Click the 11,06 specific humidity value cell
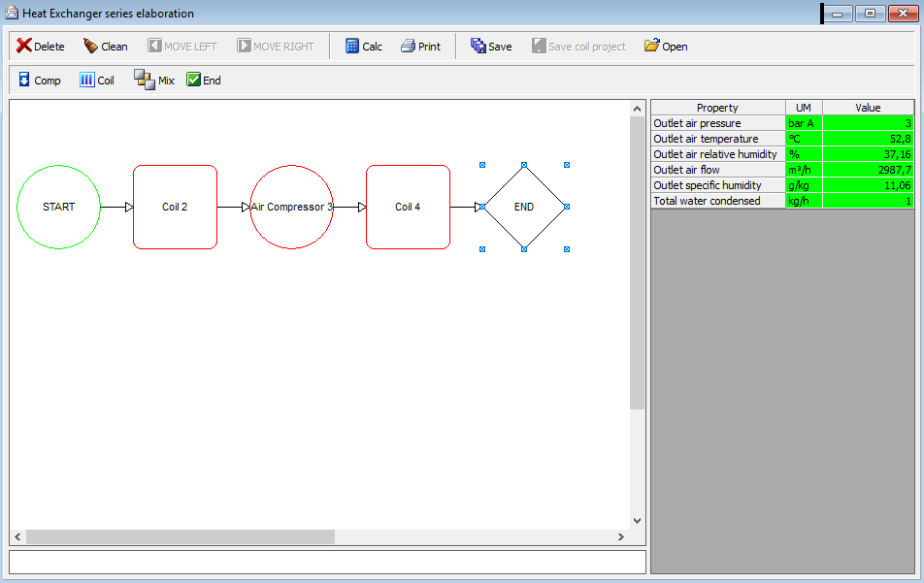This screenshot has width=924, height=583. pos(868,185)
